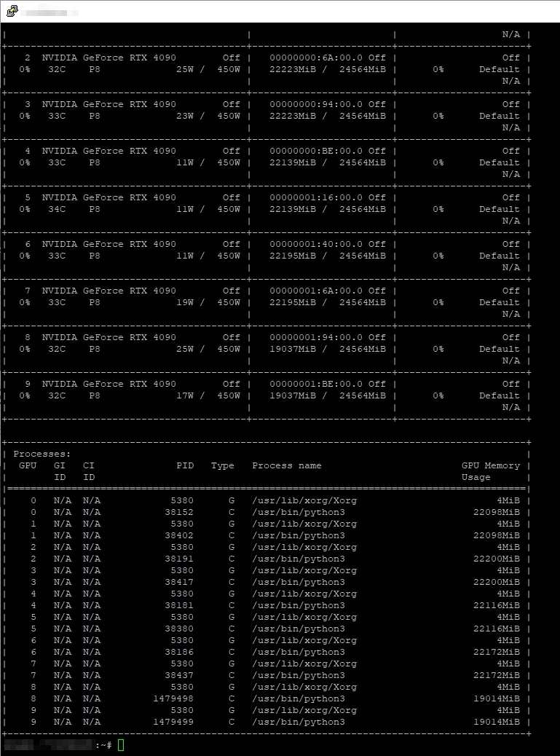The width and height of the screenshot is (560, 756).
Task: Click the terminal cursor at the prompt
Action: point(120,745)
